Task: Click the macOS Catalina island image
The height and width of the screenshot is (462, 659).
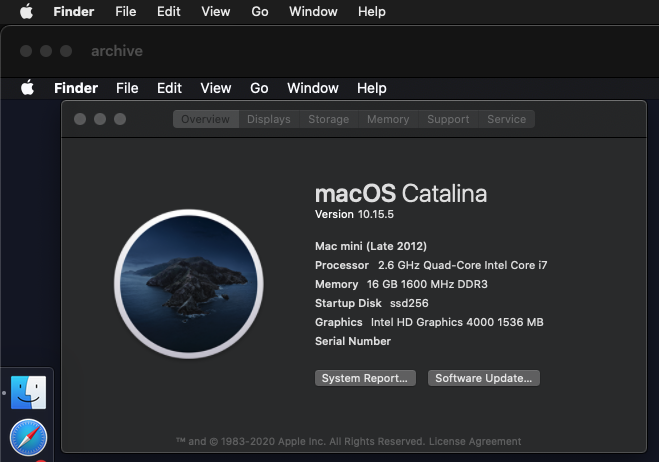Action: click(189, 284)
